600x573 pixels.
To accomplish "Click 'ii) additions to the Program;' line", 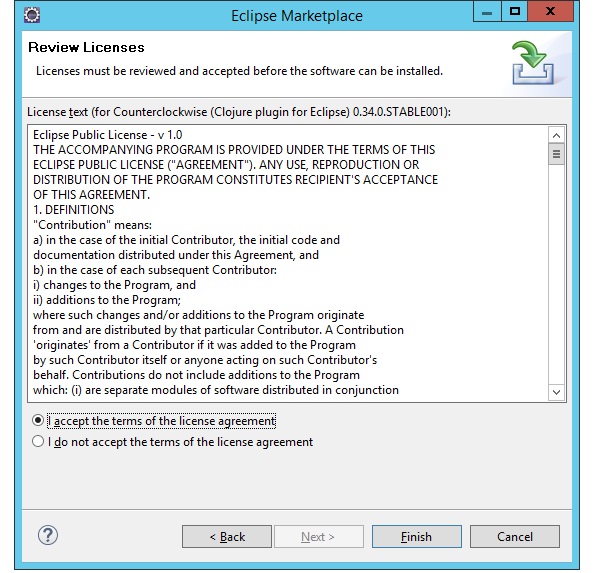I will click(107, 300).
